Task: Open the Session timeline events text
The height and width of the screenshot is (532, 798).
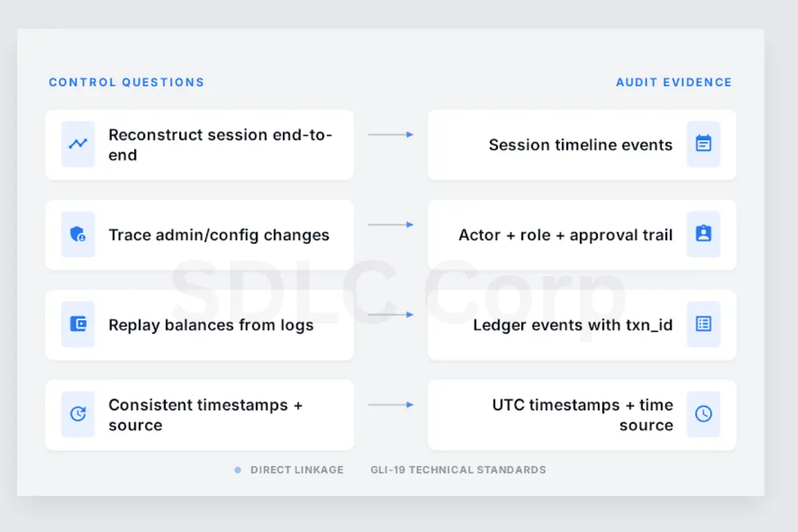Action: pos(581,145)
